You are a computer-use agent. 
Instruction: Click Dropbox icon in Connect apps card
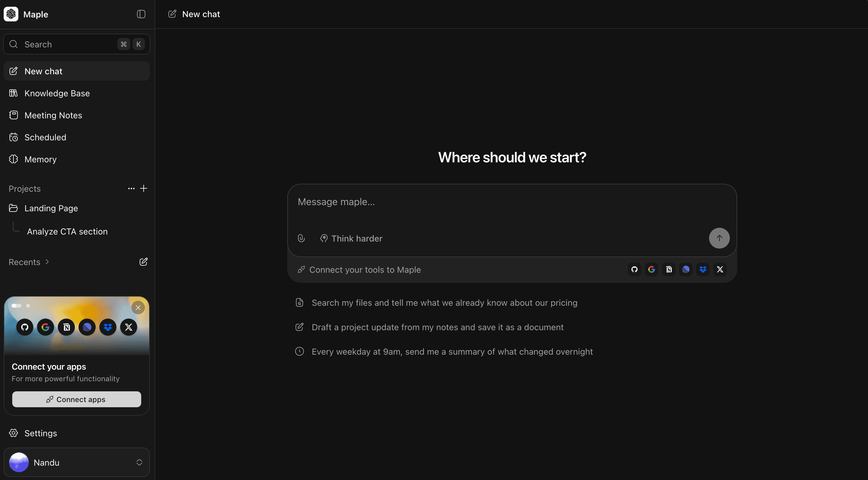click(108, 327)
